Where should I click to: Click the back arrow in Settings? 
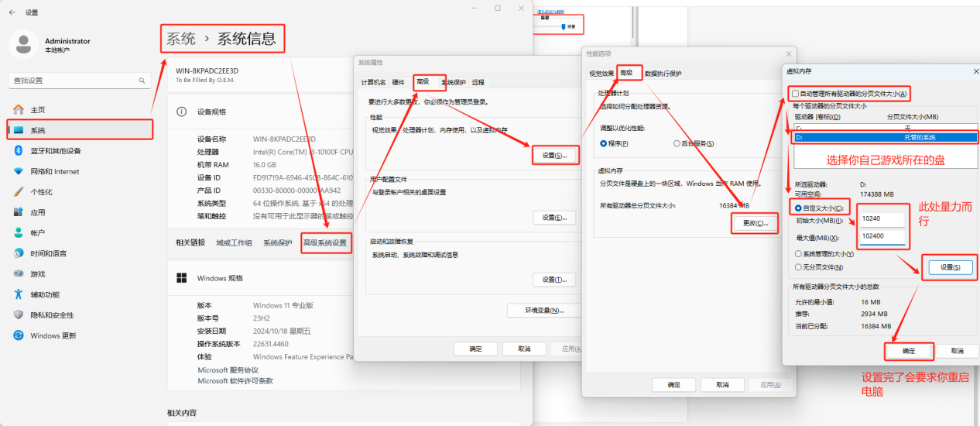12,13
